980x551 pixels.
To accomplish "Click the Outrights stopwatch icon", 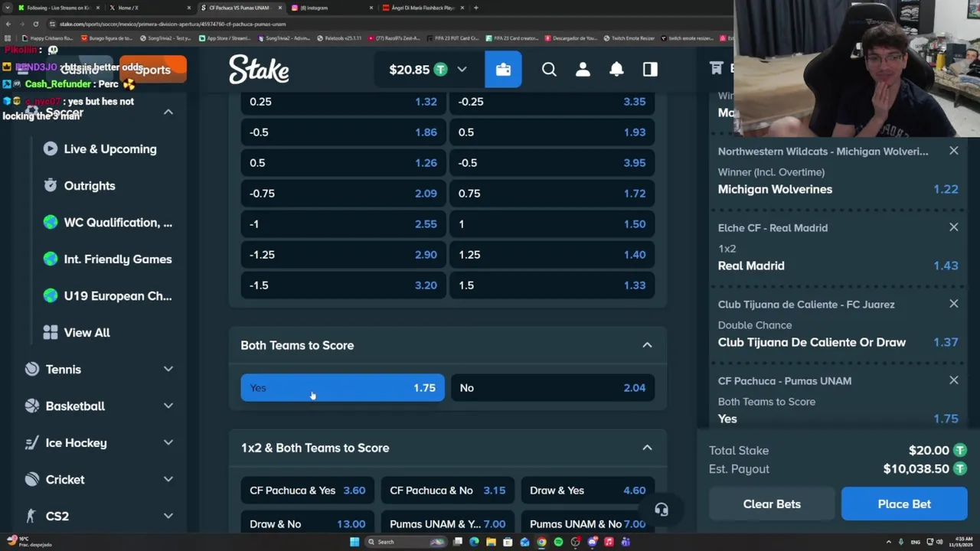I will (51, 186).
